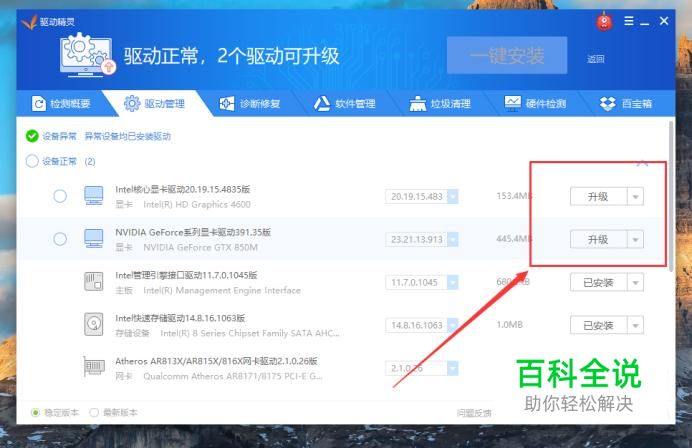Expand arrow beside NVIDIA 升级 button
Screen dimensions: 692x448
click(636, 240)
